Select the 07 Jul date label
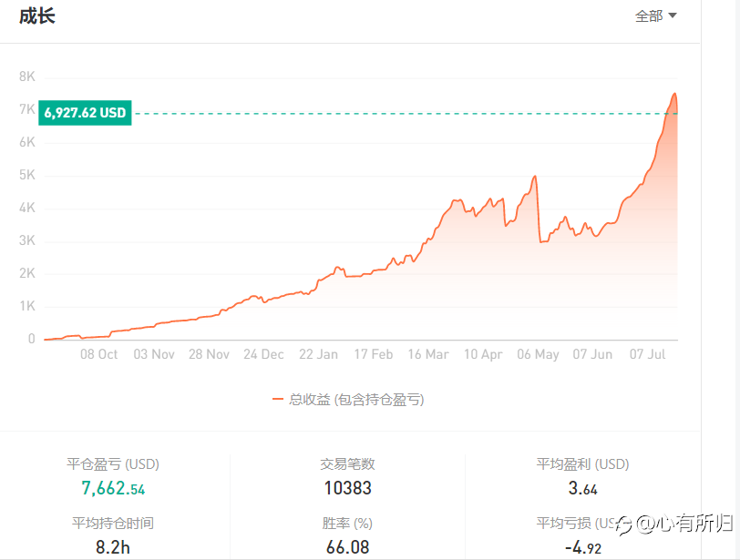The height and width of the screenshot is (560, 740). pyautogui.click(x=648, y=354)
